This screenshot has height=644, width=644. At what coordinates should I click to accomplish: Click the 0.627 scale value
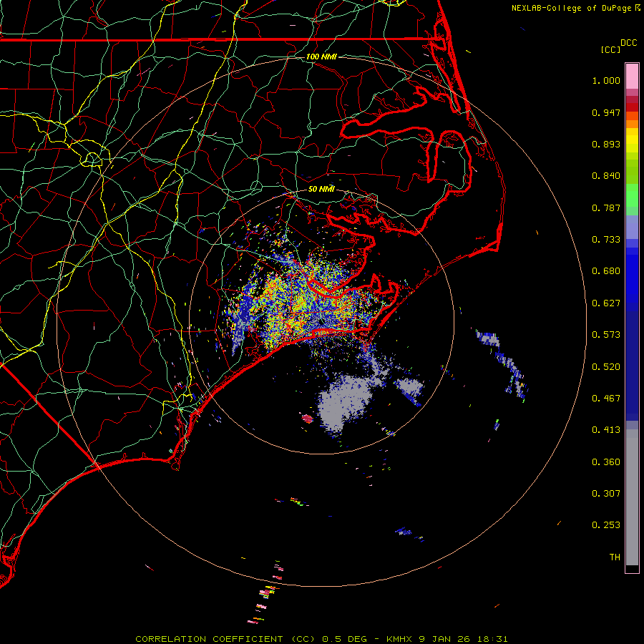(606, 303)
